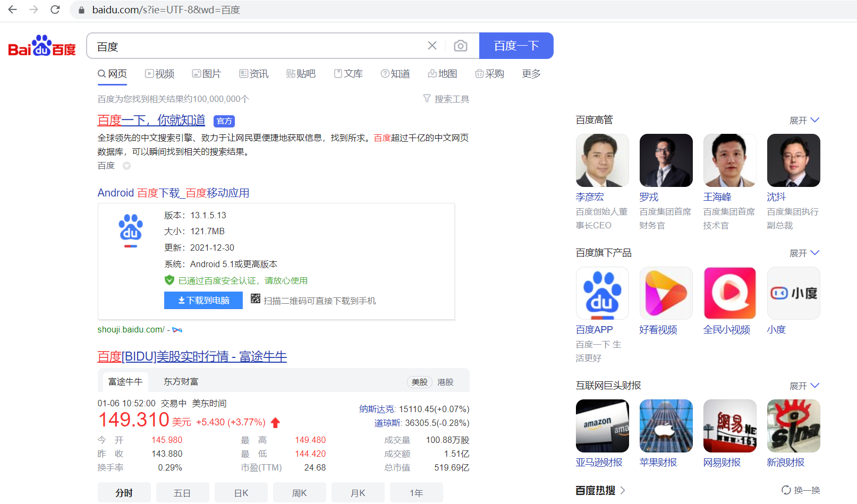This screenshot has width=857, height=504.
Task: Reload the page with the browser refresh icon
Action: tap(55, 9)
